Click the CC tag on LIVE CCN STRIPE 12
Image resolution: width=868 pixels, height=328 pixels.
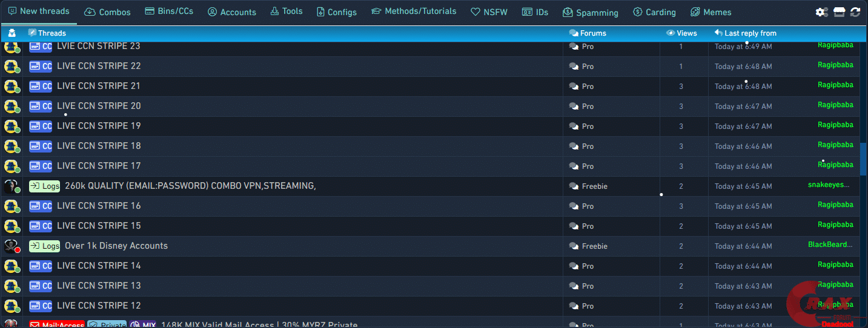(41, 306)
